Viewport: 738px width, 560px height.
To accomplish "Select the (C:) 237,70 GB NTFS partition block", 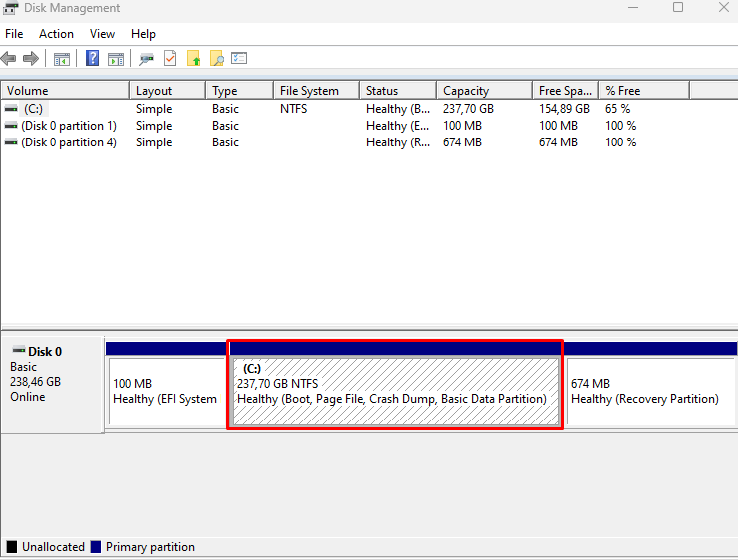I will coord(396,392).
